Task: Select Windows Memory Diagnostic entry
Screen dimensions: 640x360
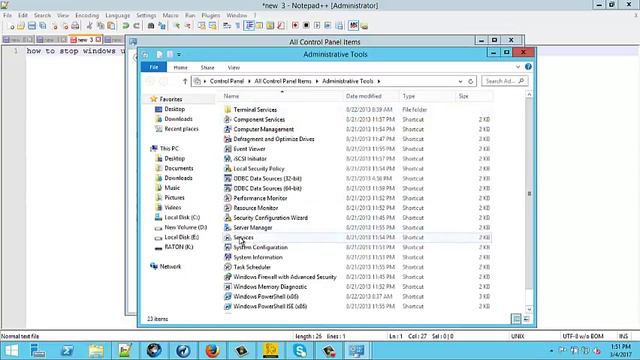Action: [270, 287]
